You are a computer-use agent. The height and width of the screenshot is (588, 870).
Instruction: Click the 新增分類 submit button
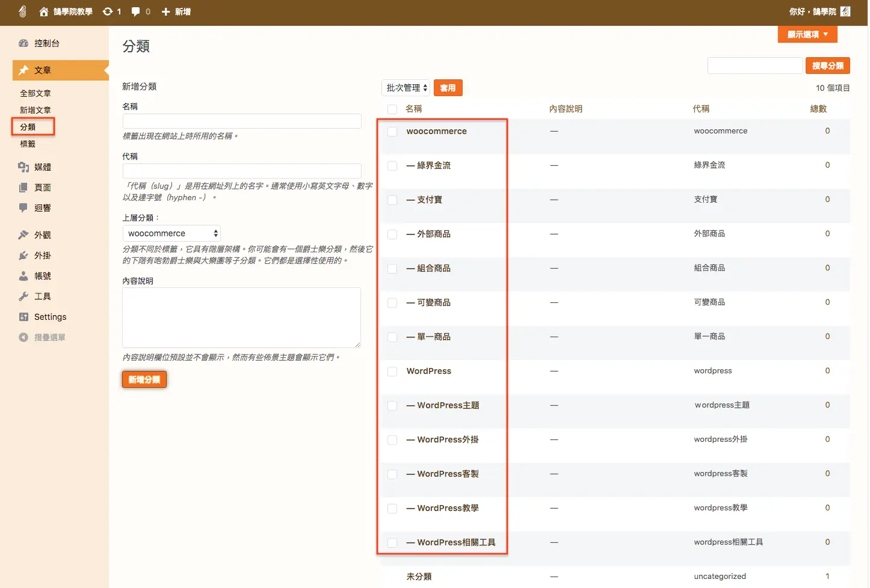click(144, 379)
